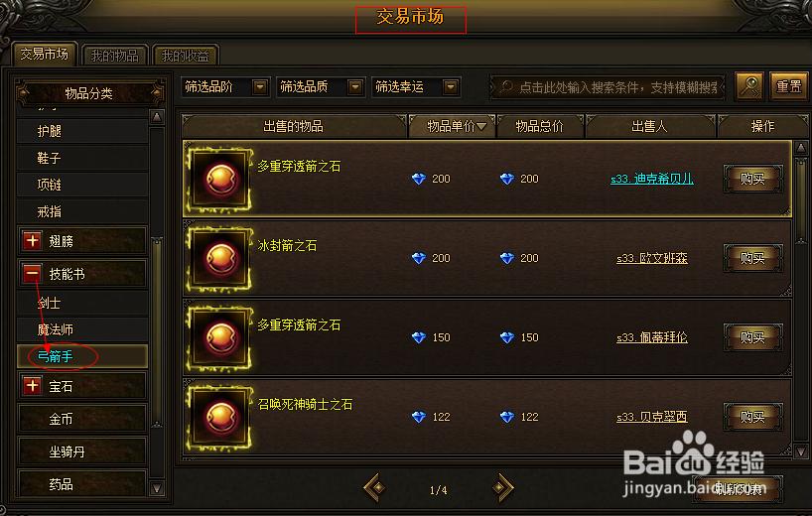Image resolution: width=812 pixels, height=516 pixels.
Task: Expand the 宝石 category plus icon
Action: tap(32, 386)
